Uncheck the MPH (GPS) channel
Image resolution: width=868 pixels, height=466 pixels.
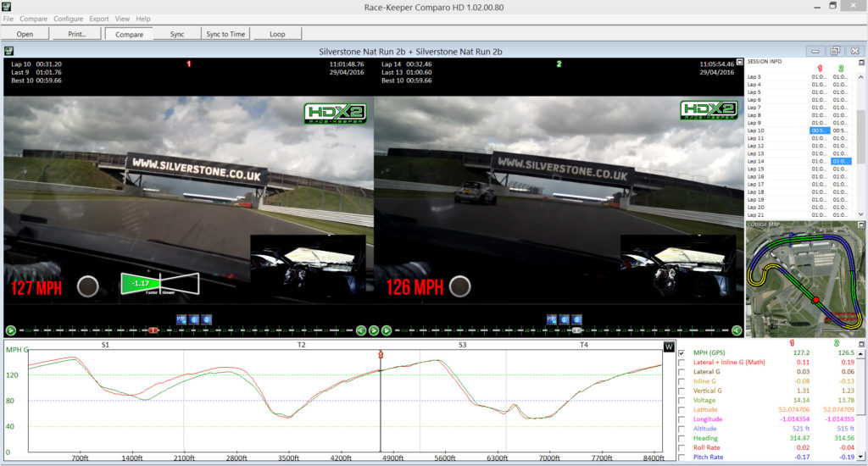[x=682, y=352]
